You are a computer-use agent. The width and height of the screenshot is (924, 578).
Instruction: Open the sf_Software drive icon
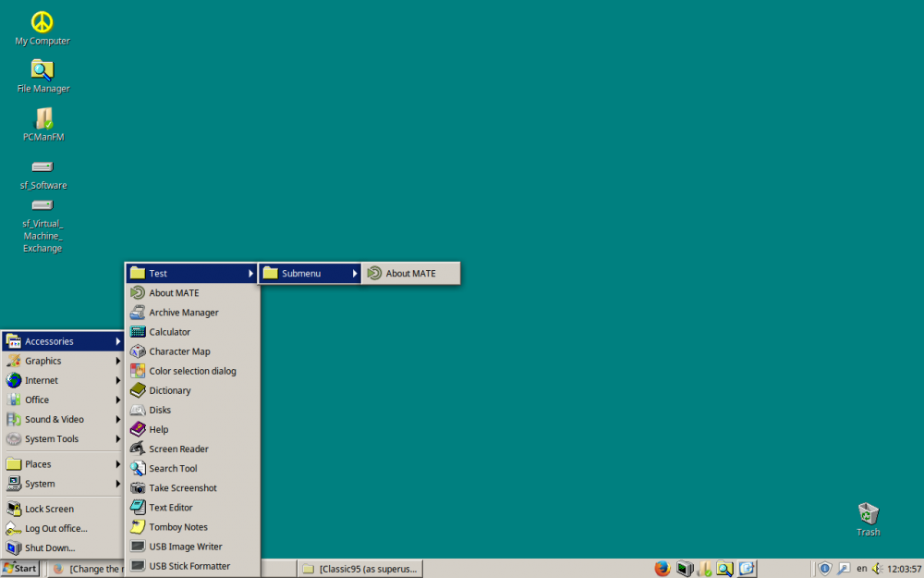43,175
